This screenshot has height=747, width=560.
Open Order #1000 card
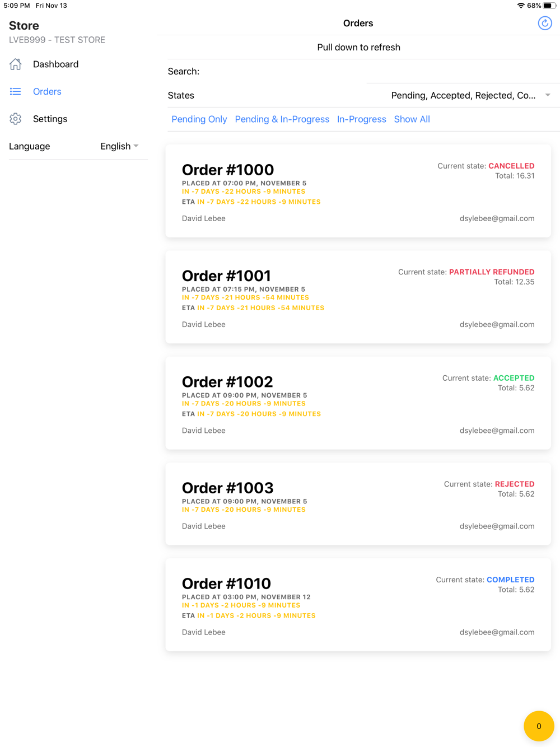pyautogui.click(x=358, y=191)
